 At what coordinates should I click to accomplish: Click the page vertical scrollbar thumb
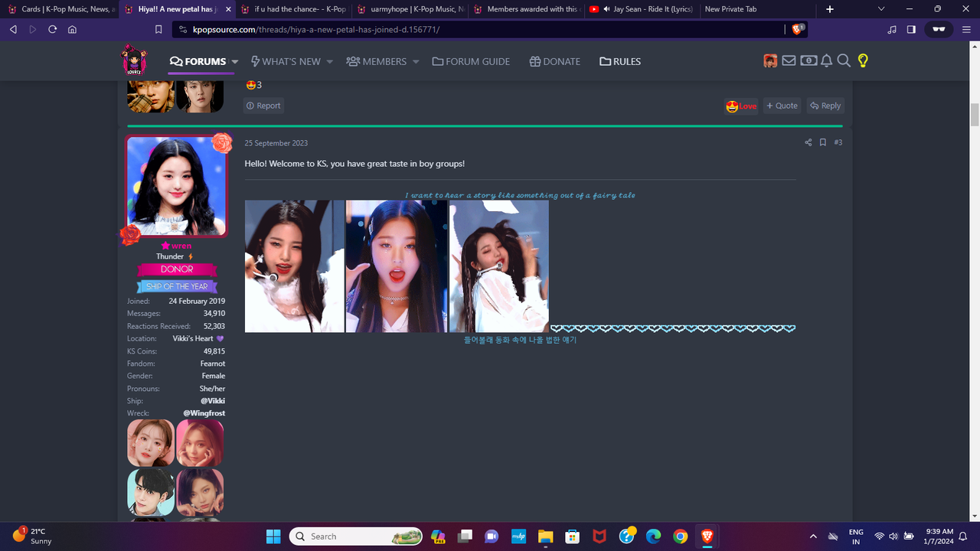click(x=975, y=115)
